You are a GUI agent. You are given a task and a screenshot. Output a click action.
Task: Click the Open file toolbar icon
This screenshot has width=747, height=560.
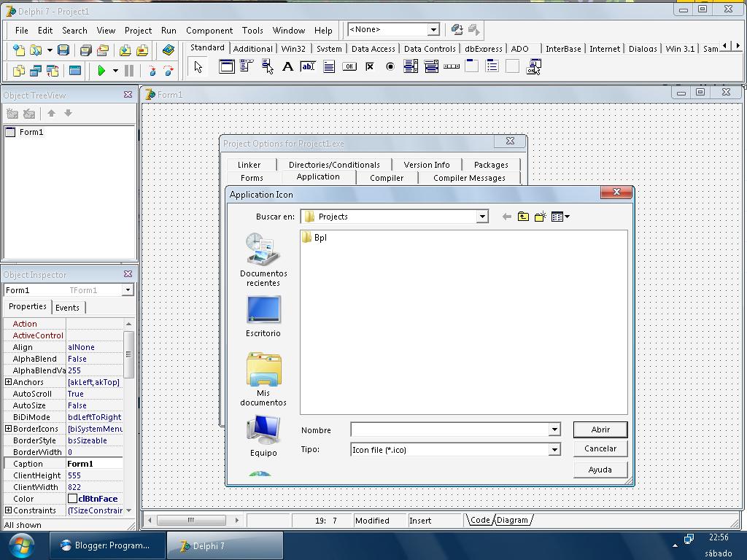[x=36, y=50]
